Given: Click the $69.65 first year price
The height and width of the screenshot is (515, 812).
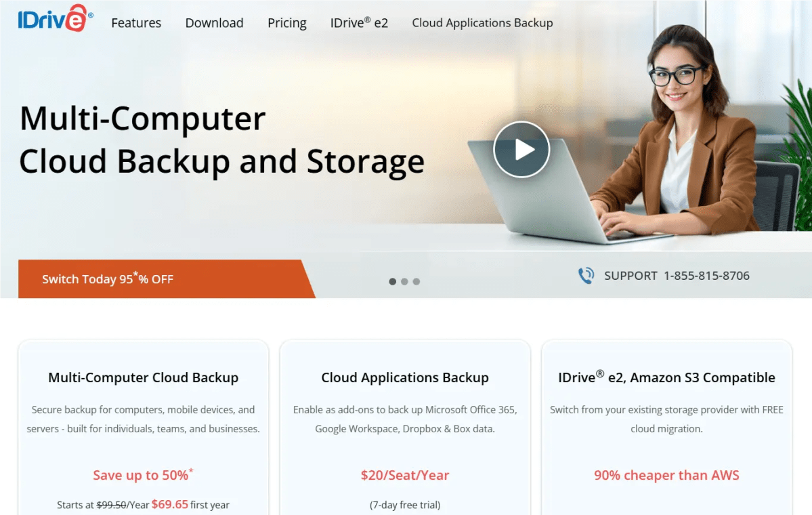Looking at the screenshot, I should (169, 504).
